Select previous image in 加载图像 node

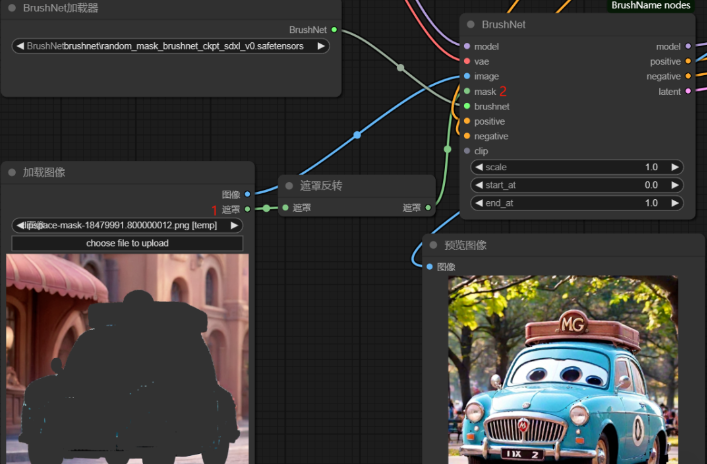tap(20, 225)
